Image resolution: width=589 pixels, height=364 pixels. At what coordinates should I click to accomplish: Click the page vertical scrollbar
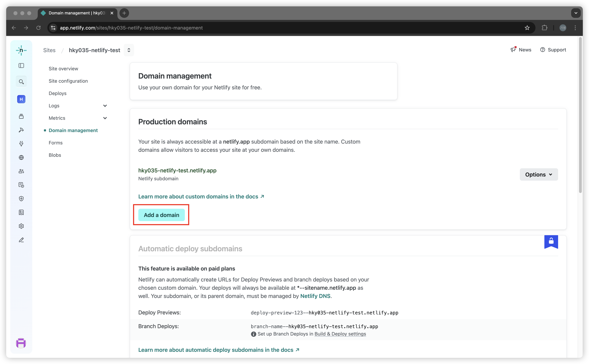(580, 115)
